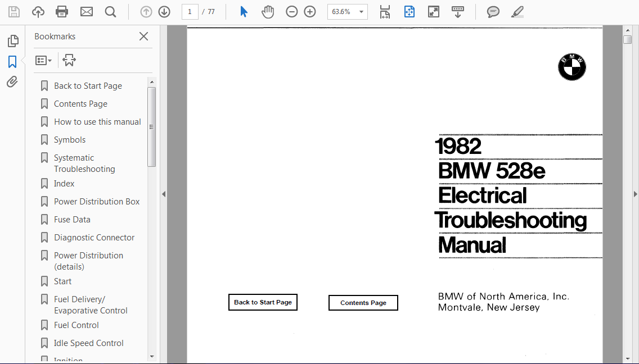Open bookmark How to use this manual
Image resolution: width=639 pixels, height=364 pixels.
click(97, 122)
